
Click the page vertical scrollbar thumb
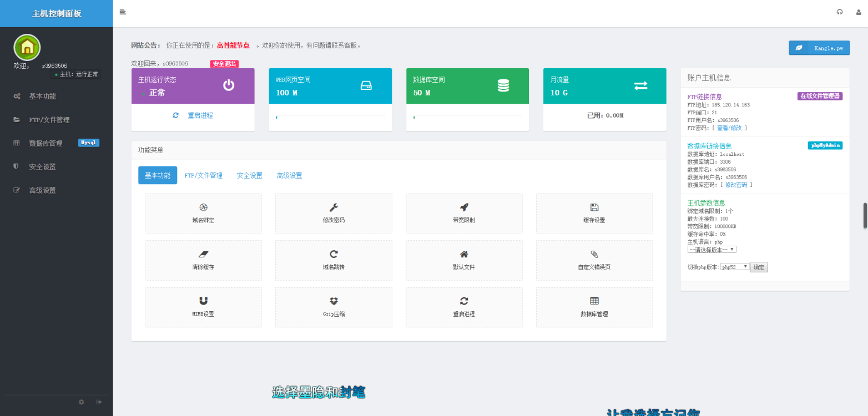(x=865, y=216)
